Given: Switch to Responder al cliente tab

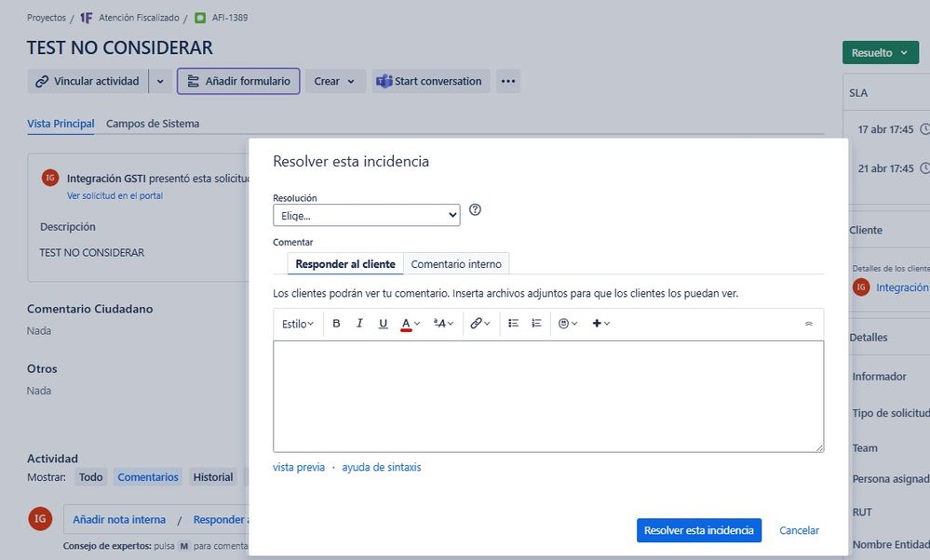Looking at the screenshot, I should click(x=345, y=264).
